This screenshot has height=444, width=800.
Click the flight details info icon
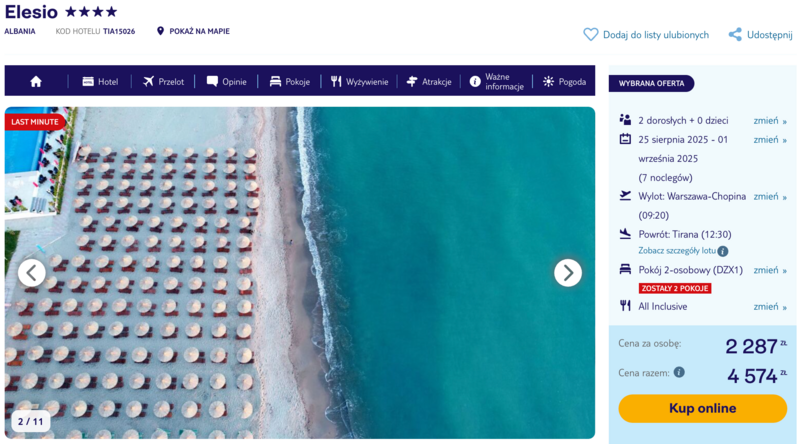point(722,251)
